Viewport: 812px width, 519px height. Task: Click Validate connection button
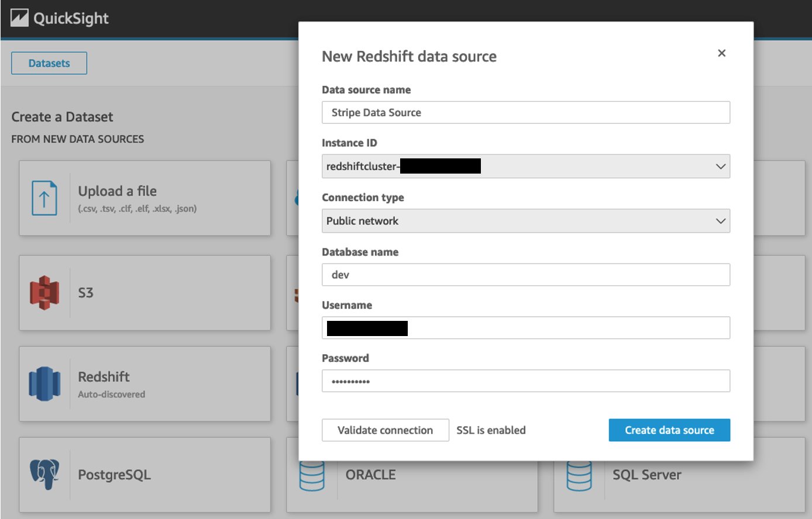(x=385, y=430)
